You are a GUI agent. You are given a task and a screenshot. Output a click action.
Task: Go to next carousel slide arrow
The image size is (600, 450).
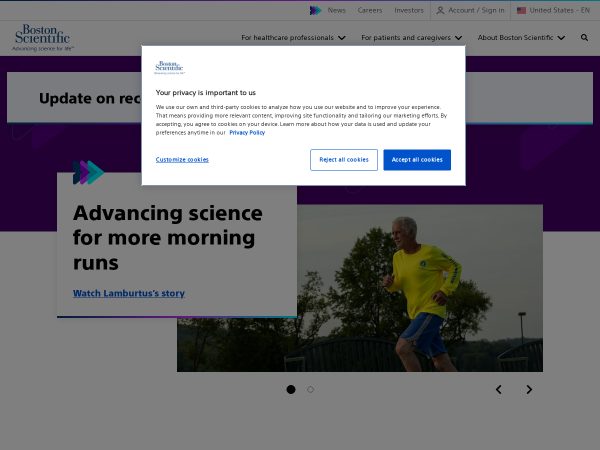coord(529,390)
